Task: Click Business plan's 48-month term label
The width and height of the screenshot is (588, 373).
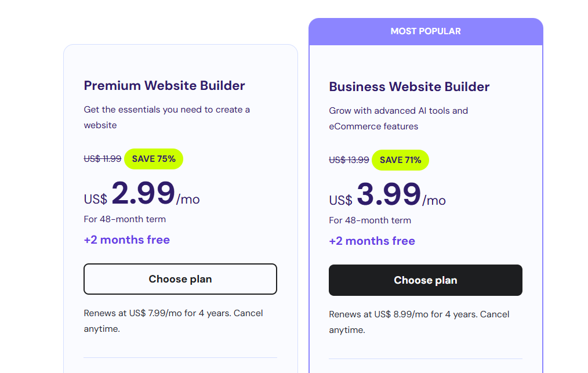Action: (x=370, y=220)
